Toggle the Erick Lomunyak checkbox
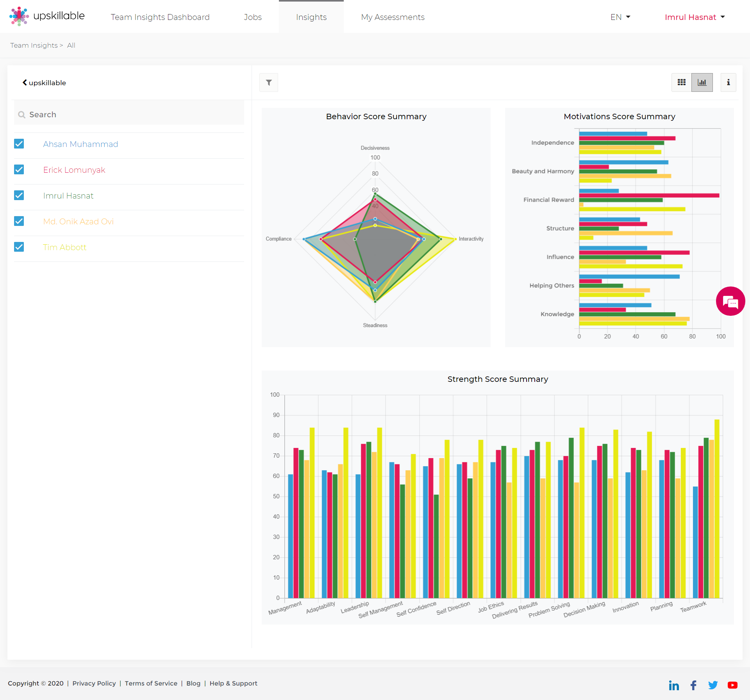The width and height of the screenshot is (750, 700). [x=19, y=170]
